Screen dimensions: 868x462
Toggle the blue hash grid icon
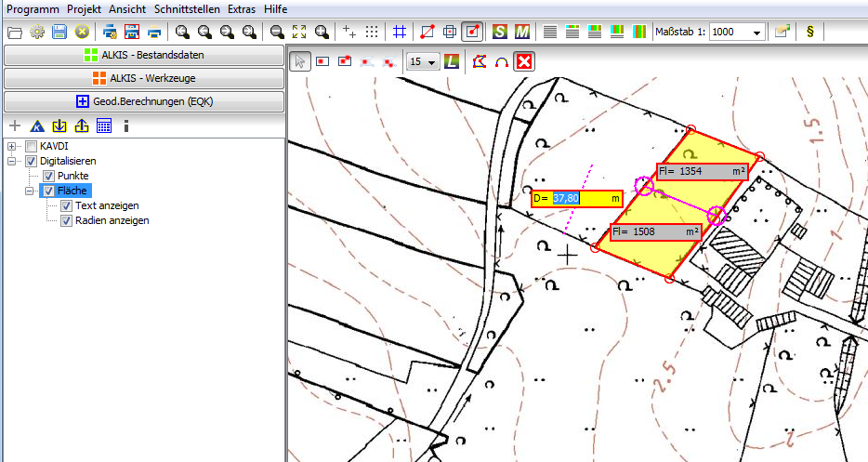399,33
